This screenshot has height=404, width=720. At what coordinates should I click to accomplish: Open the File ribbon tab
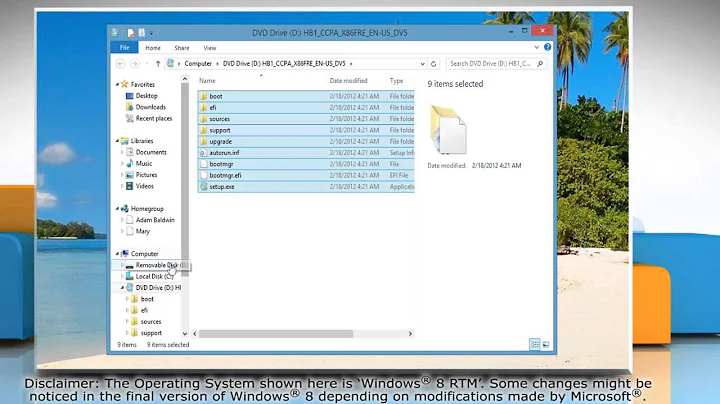[x=124, y=47]
